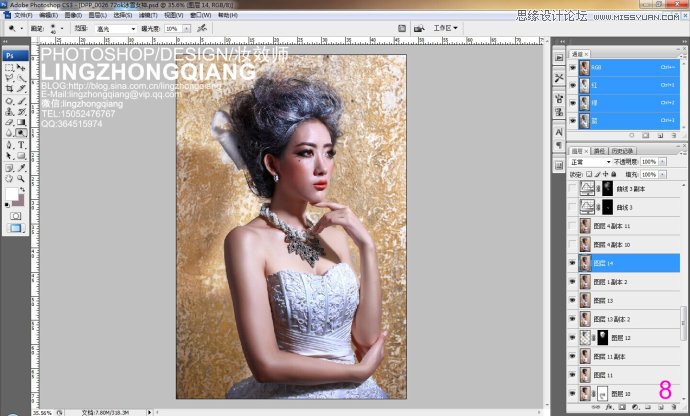Open the exposure slider dropdown arrow

coord(187,29)
